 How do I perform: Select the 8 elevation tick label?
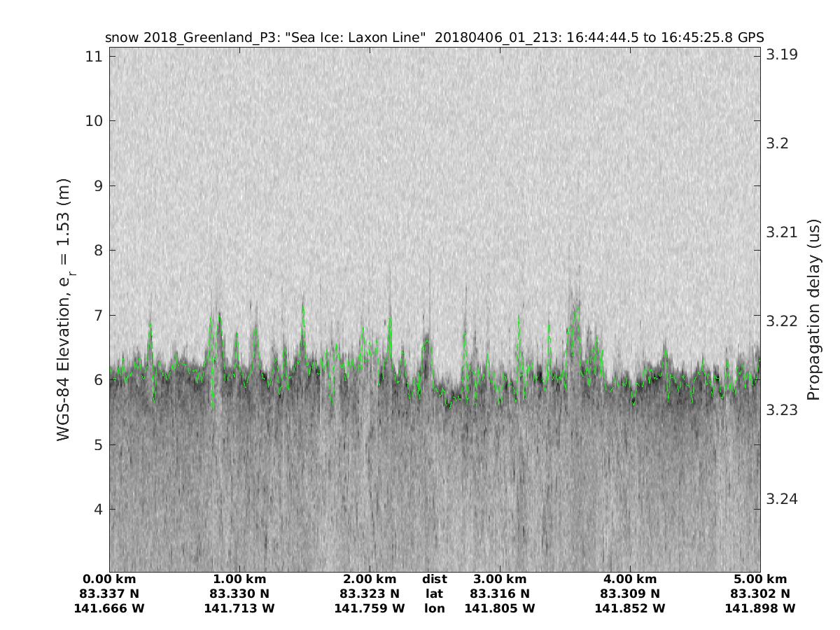[99, 251]
